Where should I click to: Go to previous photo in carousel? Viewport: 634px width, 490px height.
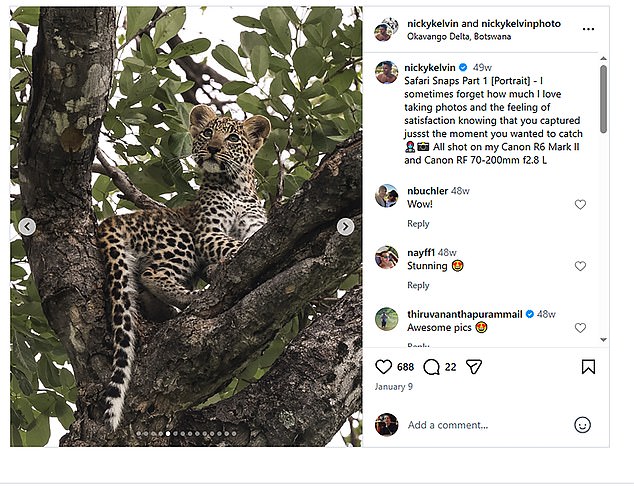point(27,227)
